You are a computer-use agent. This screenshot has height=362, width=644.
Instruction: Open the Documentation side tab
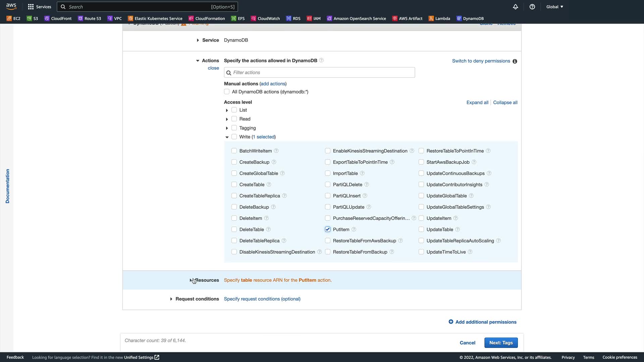point(7,186)
